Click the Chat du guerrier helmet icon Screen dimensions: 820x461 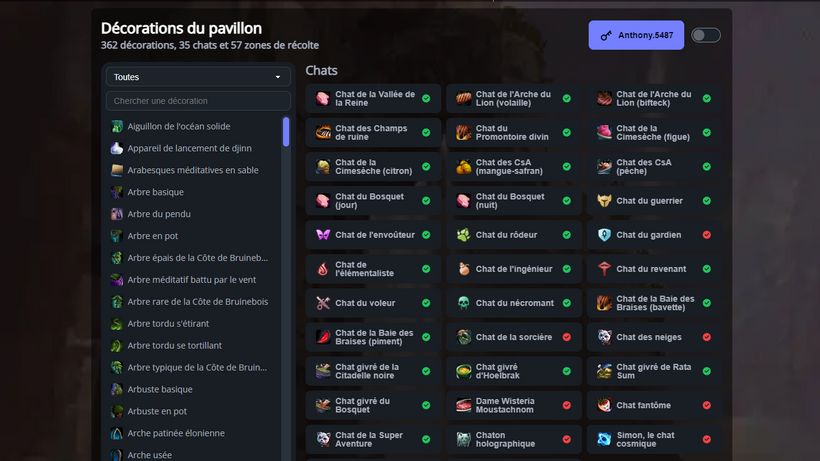(x=604, y=201)
